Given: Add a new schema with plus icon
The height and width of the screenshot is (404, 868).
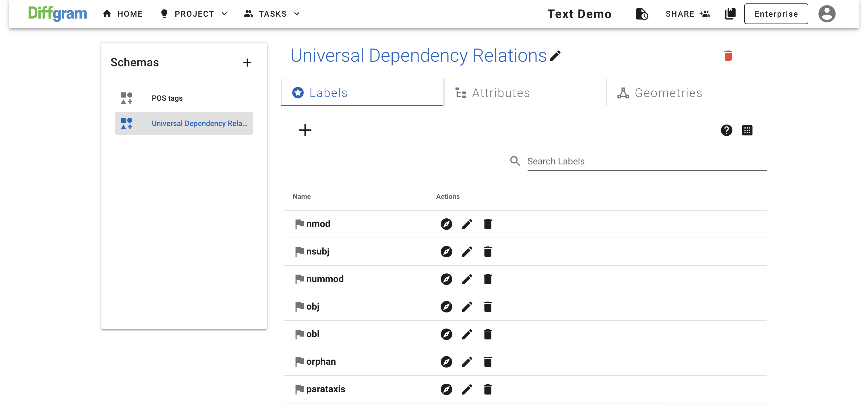Looking at the screenshot, I should 247,63.
